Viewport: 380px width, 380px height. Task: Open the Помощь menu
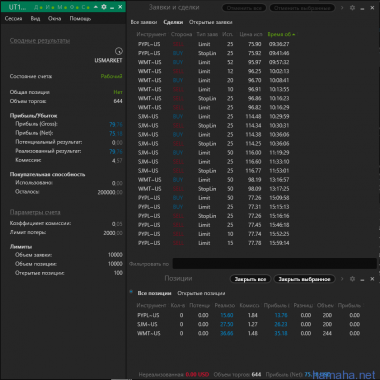pyautogui.click(x=80, y=19)
